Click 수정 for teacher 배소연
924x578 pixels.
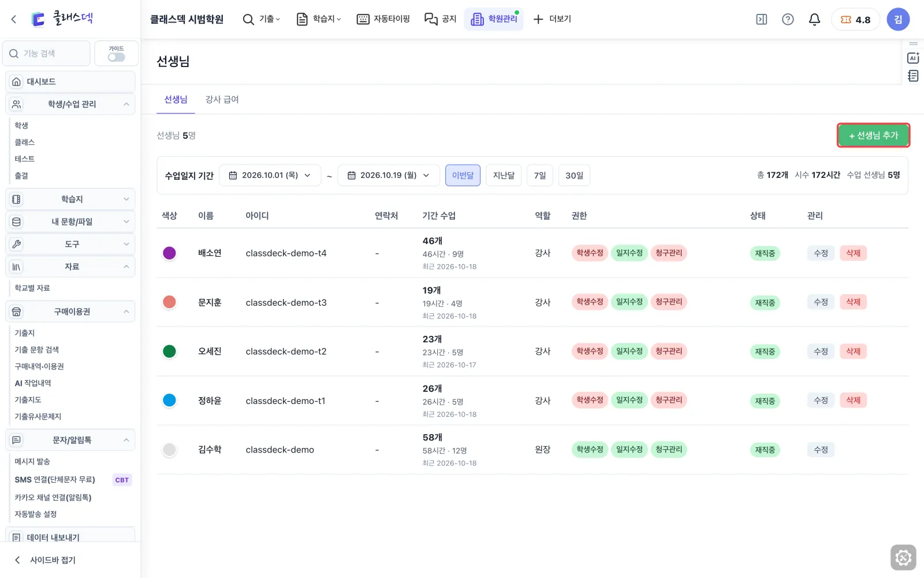pos(821,253)
